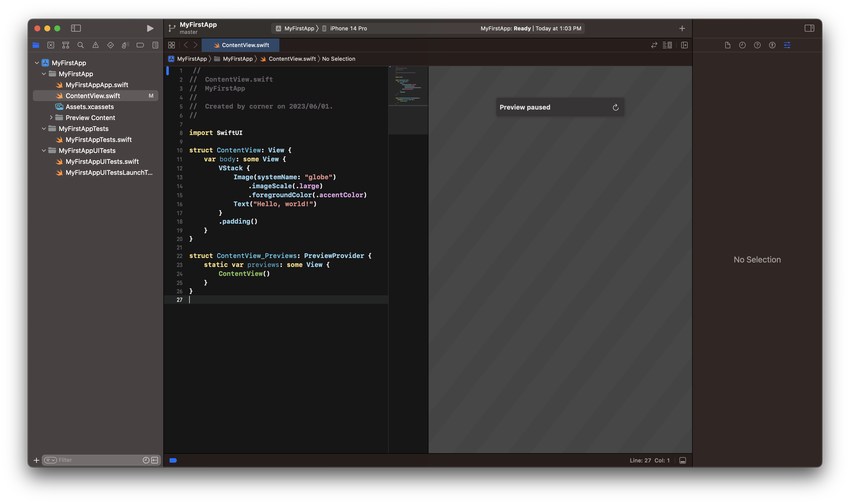Toggle the left navigator sidebar

pos(76,29)
